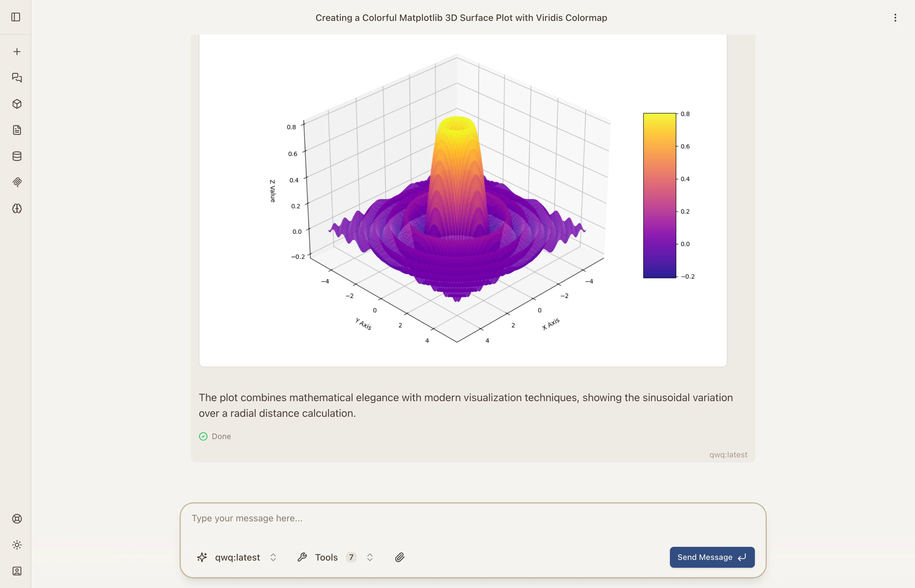Open the brain memory icon
The image size is (915, 588).
17,208
